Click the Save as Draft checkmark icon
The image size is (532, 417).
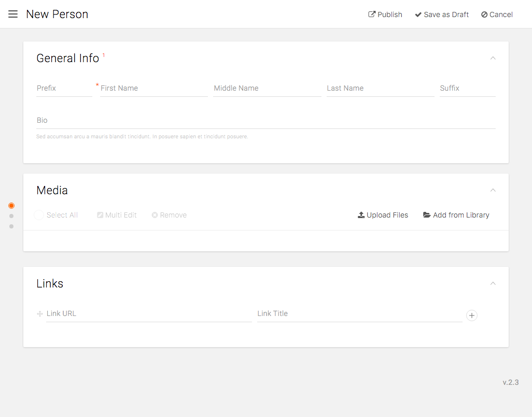tap(418, 15)
